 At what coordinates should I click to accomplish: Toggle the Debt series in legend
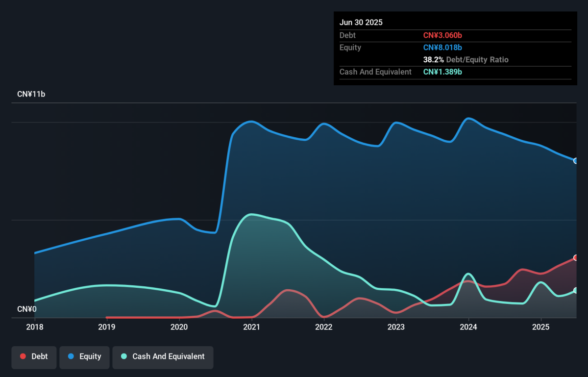(34, 356)
